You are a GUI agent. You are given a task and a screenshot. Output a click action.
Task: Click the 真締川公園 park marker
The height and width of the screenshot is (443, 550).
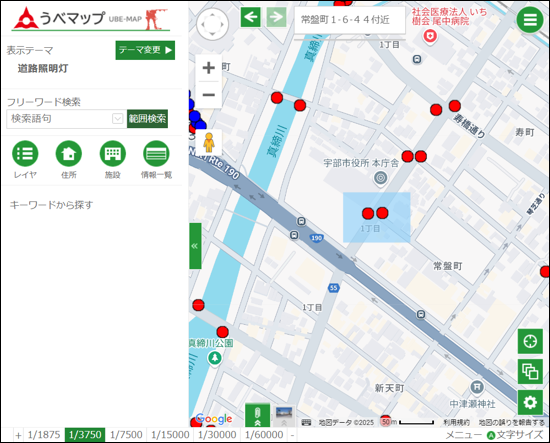click(214, 358)
